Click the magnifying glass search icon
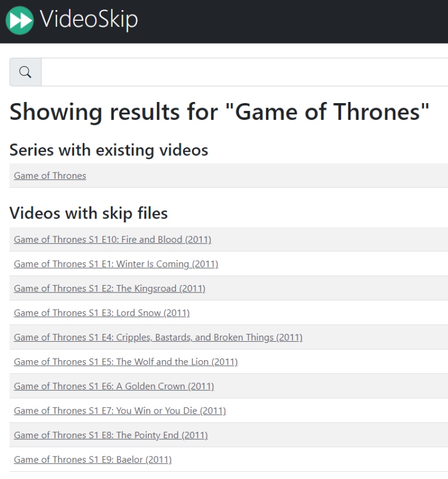Image resolution: width=448 pixels, height=479 pixels. tap(25, 72)
